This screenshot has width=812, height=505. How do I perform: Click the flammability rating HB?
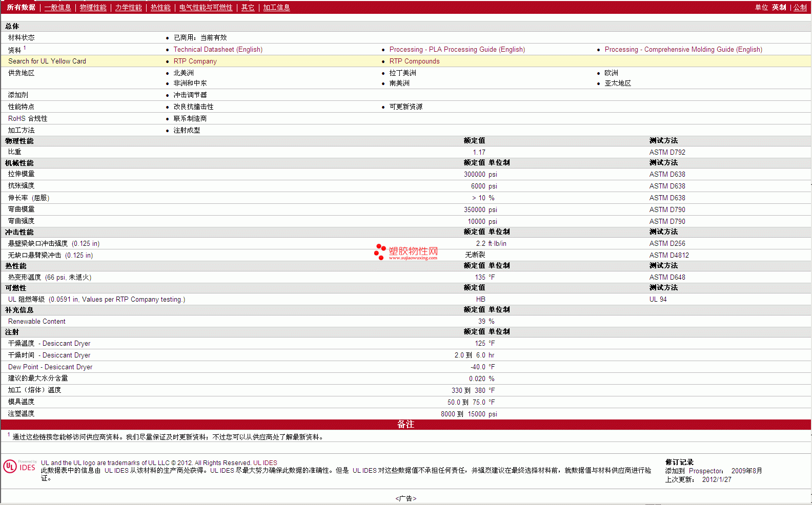[480, 300]
